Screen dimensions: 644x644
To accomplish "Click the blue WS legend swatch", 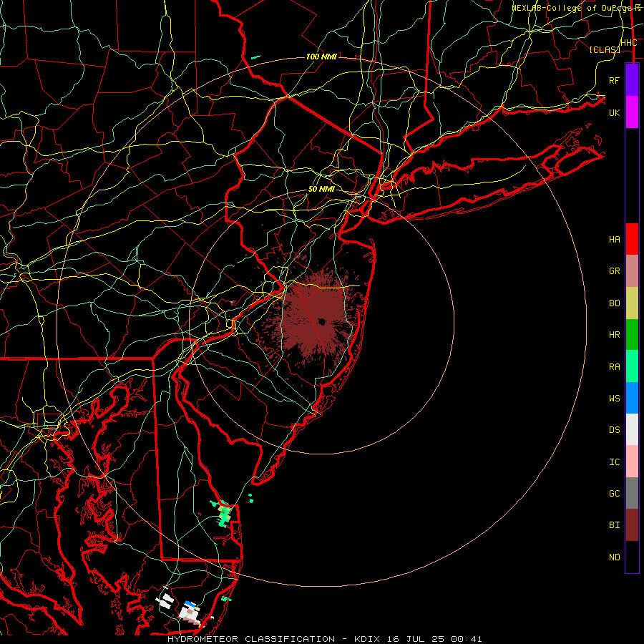I will (632, 398).
